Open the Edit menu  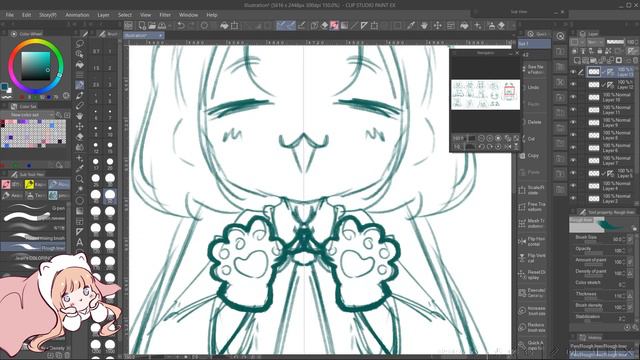coord(27,15)
